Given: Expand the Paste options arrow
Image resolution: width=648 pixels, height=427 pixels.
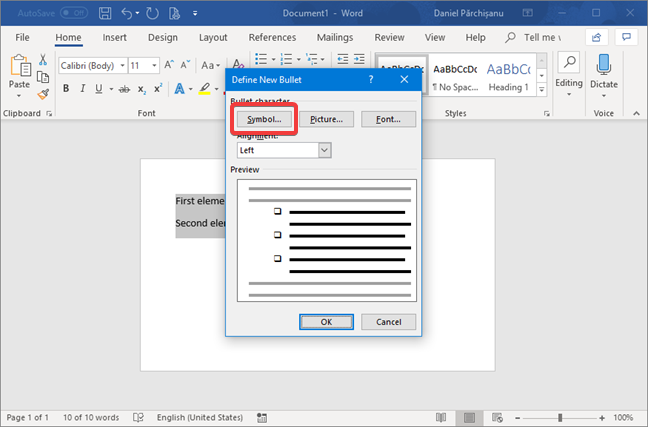Looking at the screenshot, I should click(19, 96).
